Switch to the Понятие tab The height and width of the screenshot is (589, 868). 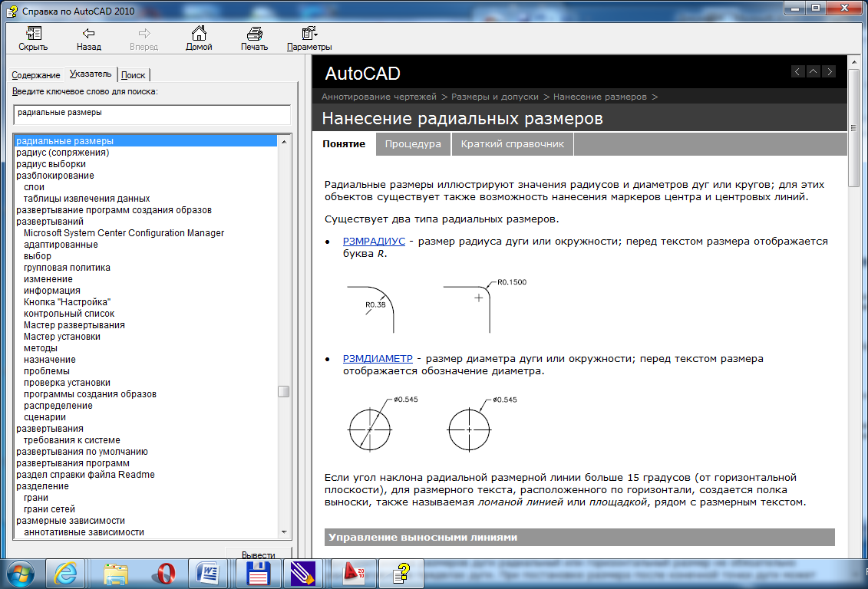coord(344,143)
